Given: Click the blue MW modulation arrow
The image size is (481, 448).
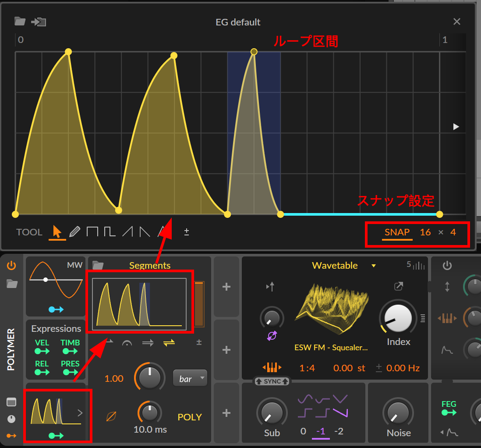Looking at the screenshot, I should [x=56, y=309].
